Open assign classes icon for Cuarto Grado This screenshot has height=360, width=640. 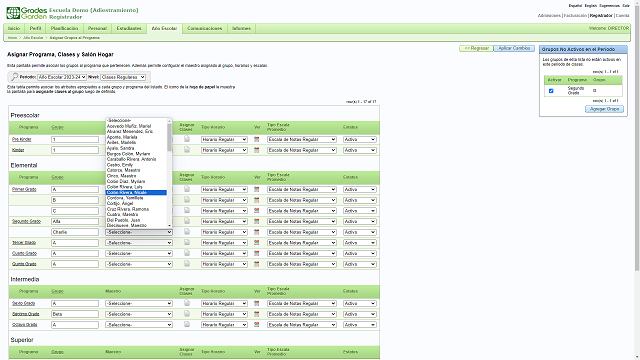(187, 253)
